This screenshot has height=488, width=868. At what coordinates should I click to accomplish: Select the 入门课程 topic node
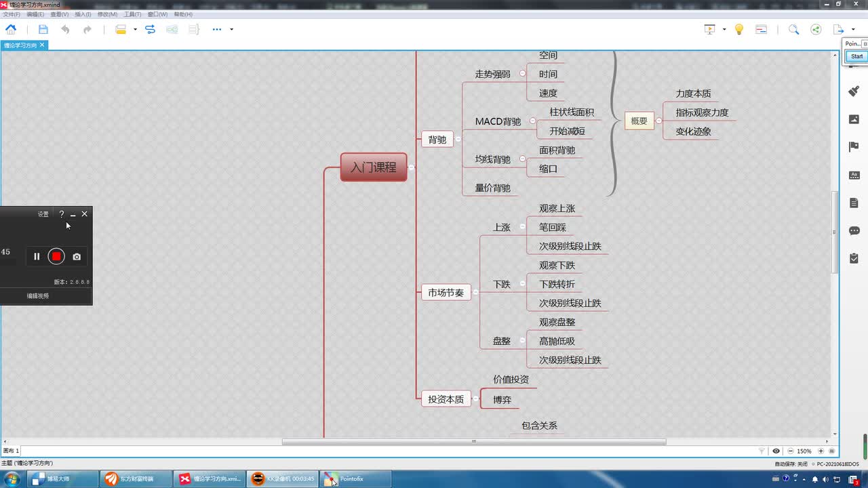point(374,167)
